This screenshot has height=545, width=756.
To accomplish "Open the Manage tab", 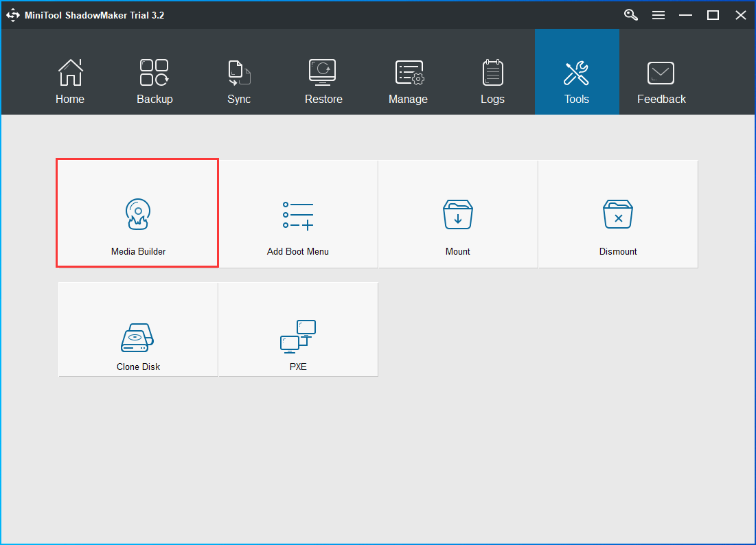I will pos(408,81).
